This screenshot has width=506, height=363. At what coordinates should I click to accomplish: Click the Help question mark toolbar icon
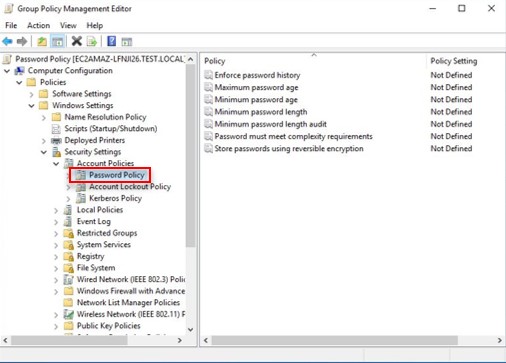[x=111, y=41]
